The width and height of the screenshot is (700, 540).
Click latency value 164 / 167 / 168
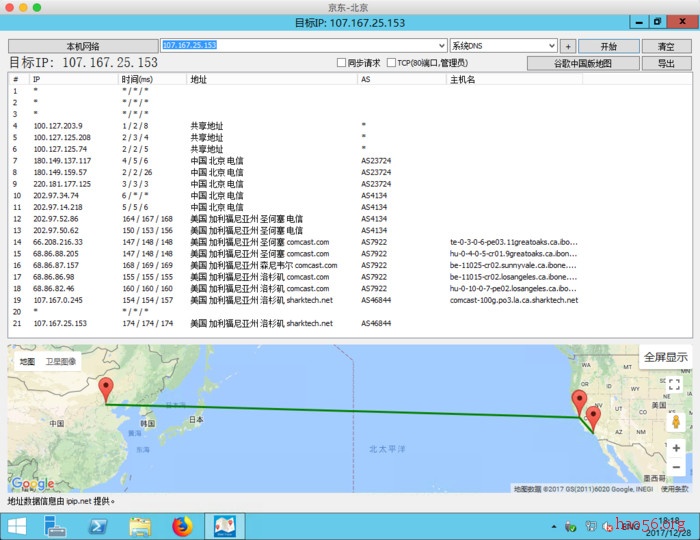pyautogui.click(x=147, y=219)
